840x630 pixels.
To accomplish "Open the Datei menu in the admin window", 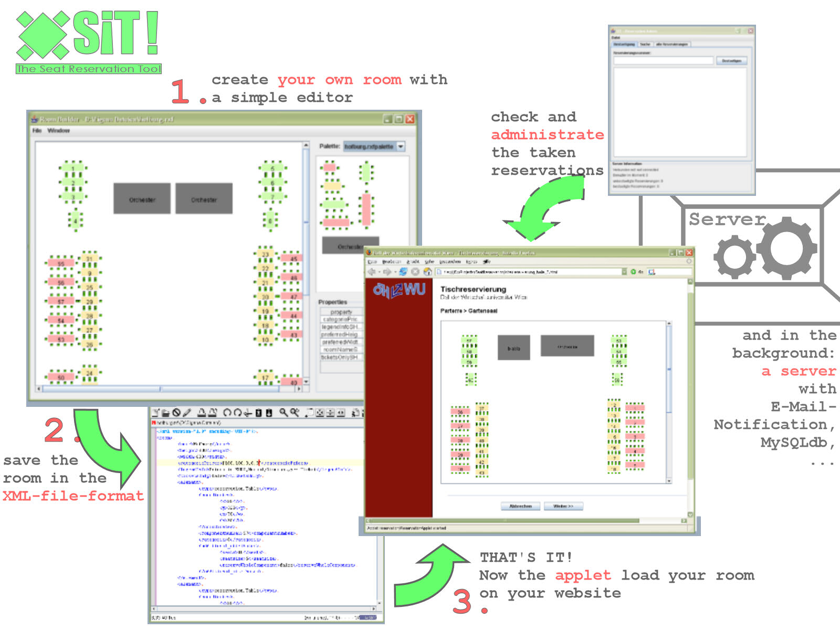I will tap(616, 37).
